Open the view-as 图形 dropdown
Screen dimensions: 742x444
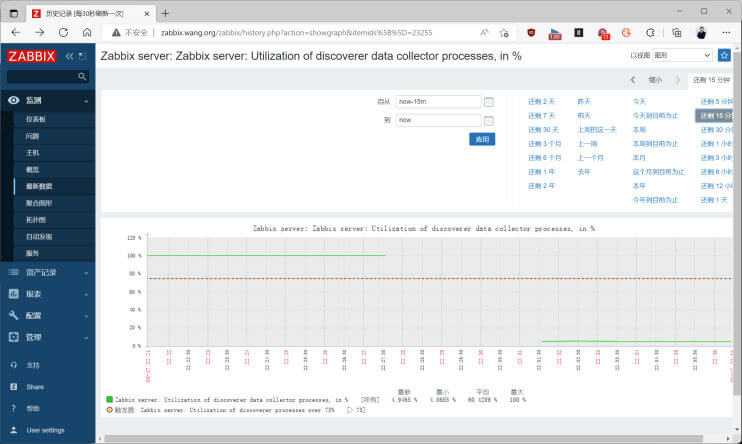click(682, 55)
